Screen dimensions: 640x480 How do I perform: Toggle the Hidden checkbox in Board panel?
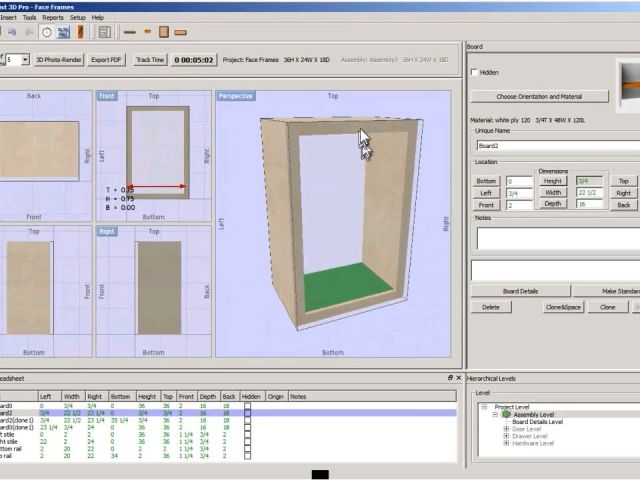474,73
